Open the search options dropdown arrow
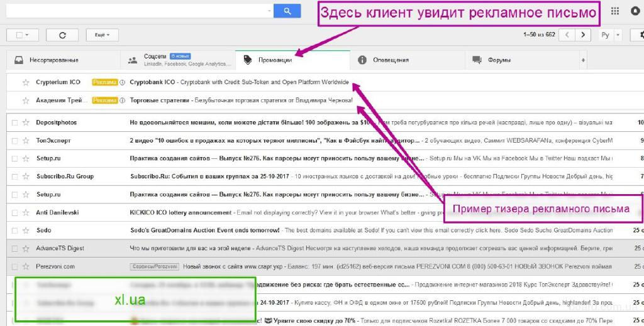The height and width of the screenshot is (326, 644). [x=269, y=11]
